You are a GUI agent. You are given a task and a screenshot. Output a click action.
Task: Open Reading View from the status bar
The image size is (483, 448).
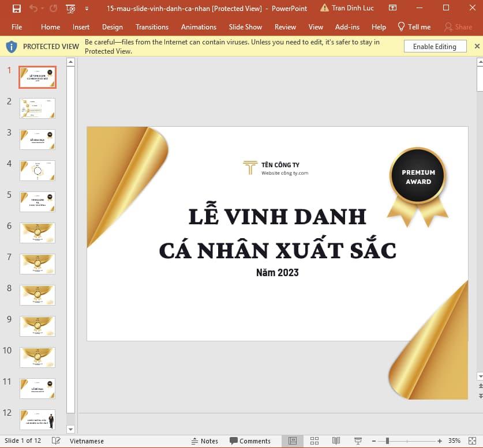coord(336,441)
